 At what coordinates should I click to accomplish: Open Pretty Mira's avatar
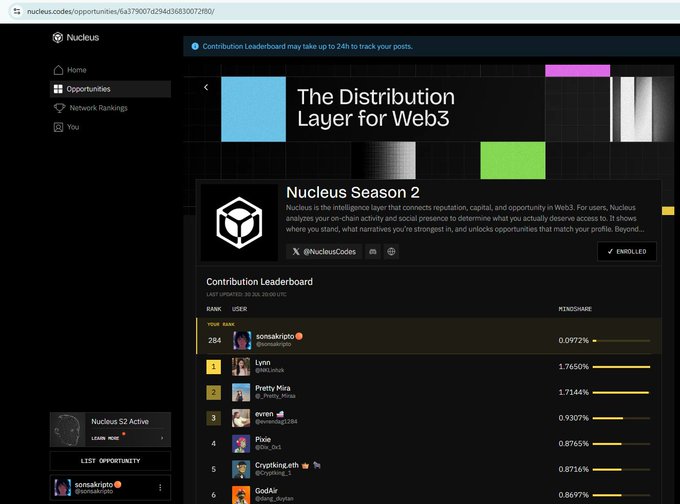[x=241, y=392]
